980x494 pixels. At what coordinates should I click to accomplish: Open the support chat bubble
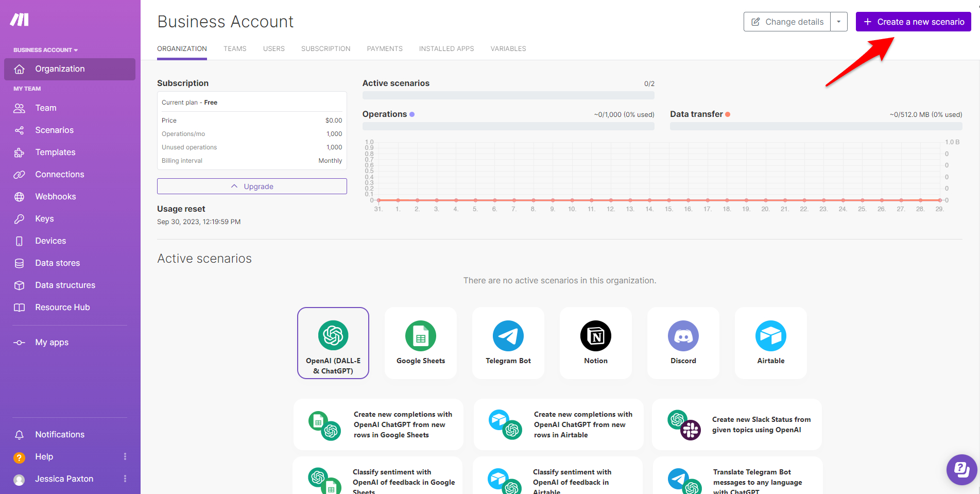tap(961, 469)
